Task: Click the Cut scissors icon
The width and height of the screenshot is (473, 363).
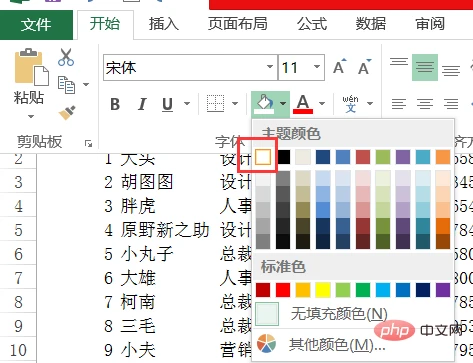Action: point(66,57)
